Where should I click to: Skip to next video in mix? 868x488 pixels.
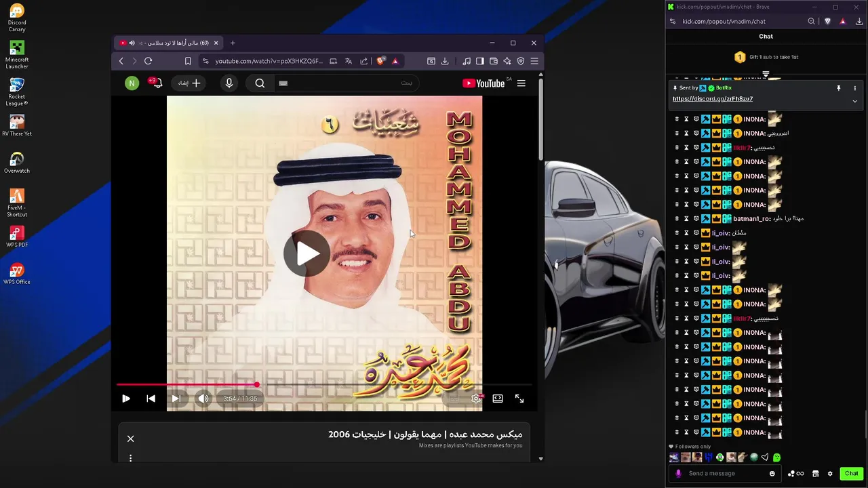(x=176, y=399)
